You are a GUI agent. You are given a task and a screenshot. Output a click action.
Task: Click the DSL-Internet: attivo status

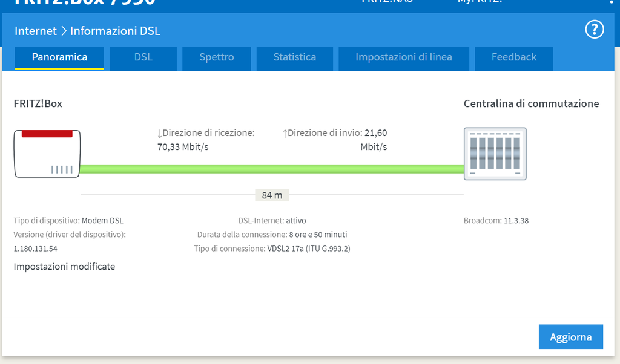coord(272,221)
